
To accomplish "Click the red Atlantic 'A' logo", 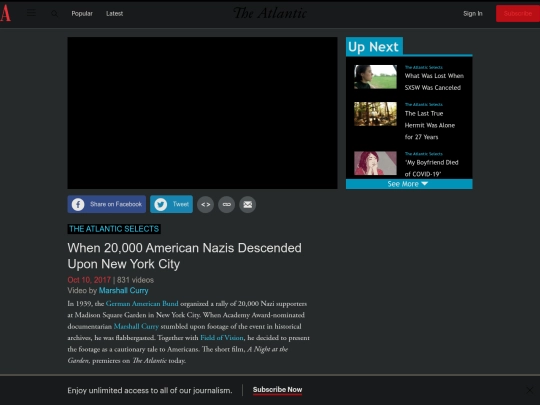I will coord(5,13).
